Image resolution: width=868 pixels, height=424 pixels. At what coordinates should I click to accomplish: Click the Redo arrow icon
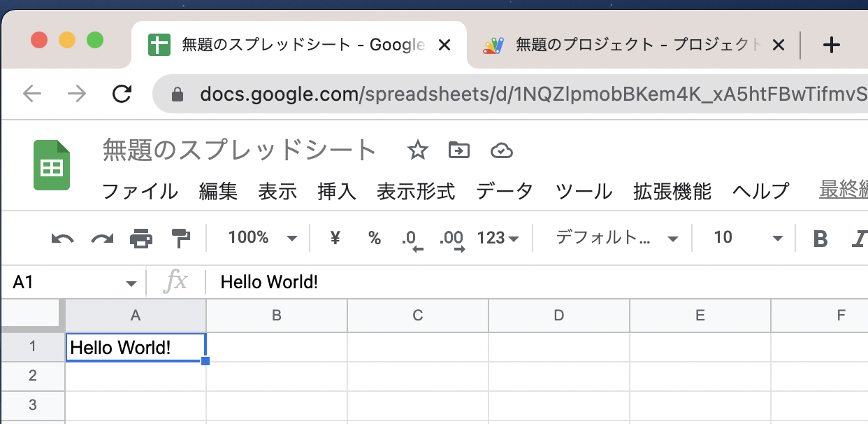click(x=102, y=239)
